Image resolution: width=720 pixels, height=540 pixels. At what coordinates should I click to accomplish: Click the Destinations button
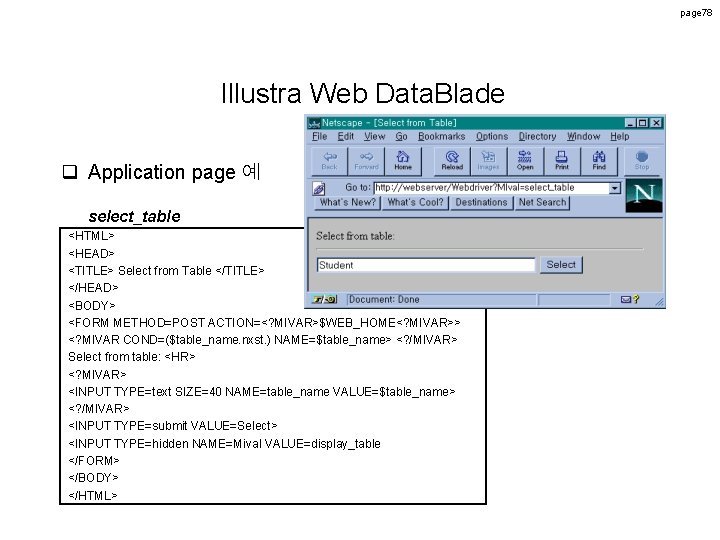coord(481,202)
